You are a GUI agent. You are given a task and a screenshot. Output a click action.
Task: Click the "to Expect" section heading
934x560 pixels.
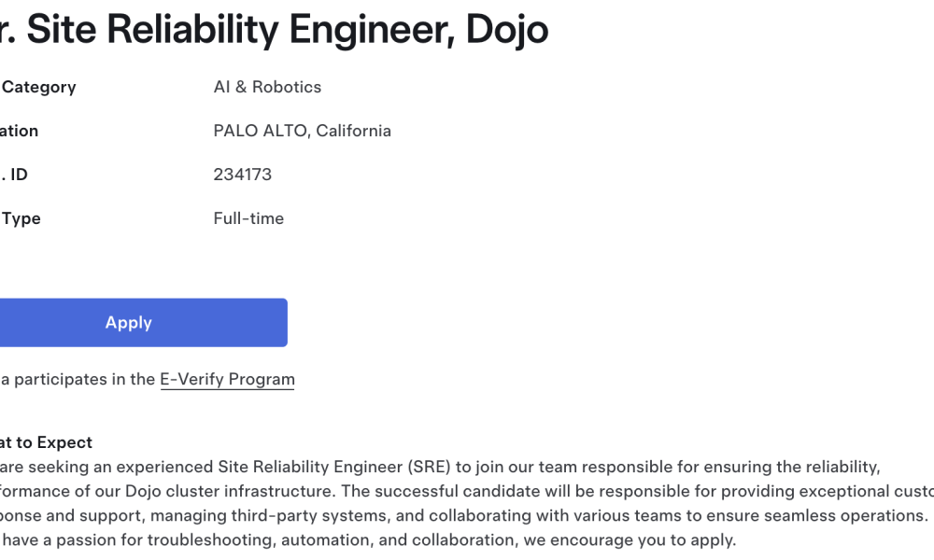54,442
